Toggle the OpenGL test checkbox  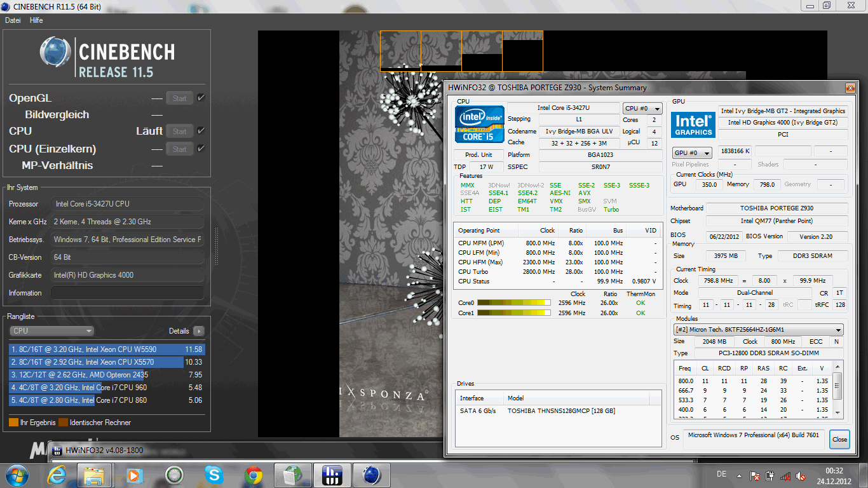point(201,98)
